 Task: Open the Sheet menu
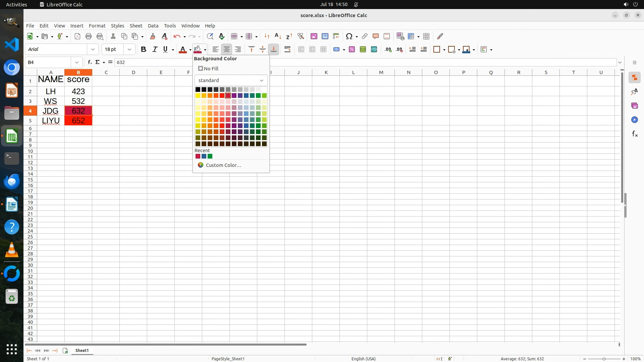[136, 25]
